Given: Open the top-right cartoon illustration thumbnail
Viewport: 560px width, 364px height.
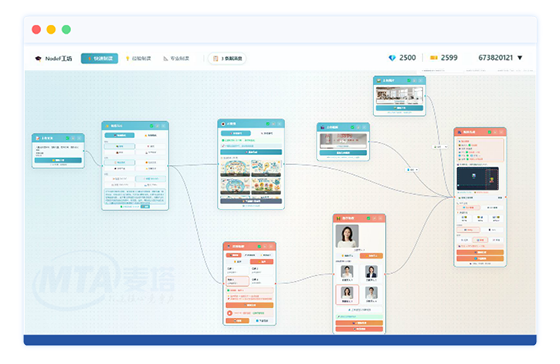Looking at the screenshot, I should pyautogui.click(x=266, y=168).
